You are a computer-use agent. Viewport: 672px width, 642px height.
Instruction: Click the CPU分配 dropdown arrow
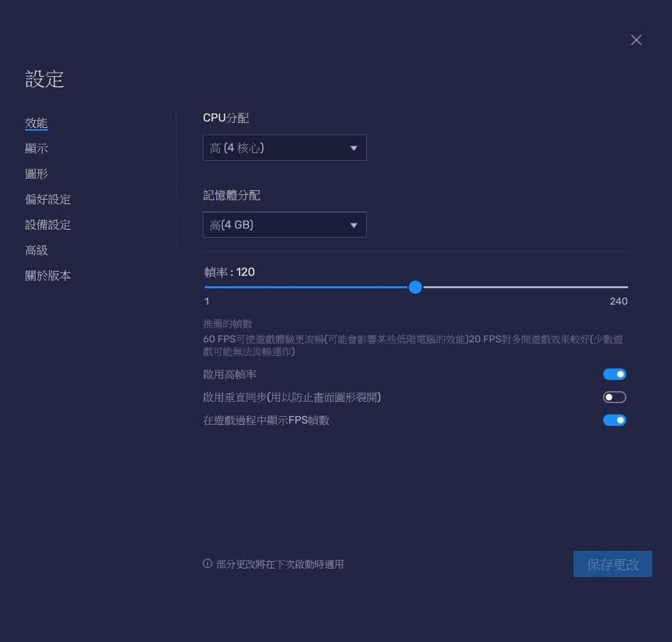pyautogui.click(x=353, y=147)
